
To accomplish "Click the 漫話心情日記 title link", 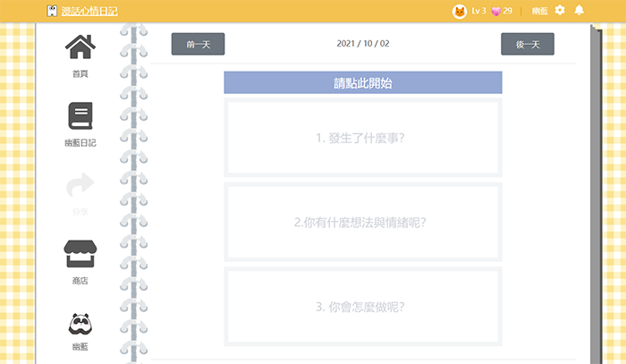I will click(89, 11).
